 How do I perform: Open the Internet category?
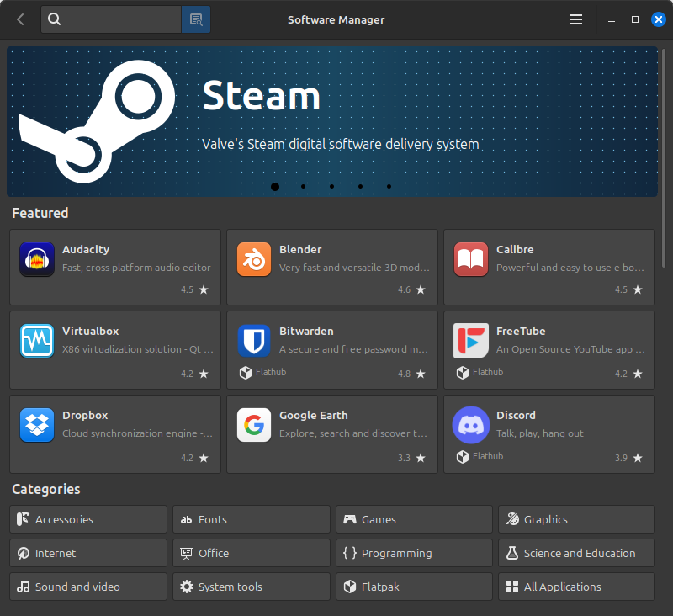coord(88,553)
